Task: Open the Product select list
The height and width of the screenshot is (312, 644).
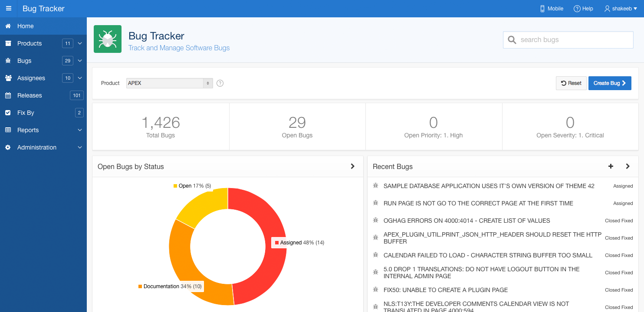Action: coord(169,83)
